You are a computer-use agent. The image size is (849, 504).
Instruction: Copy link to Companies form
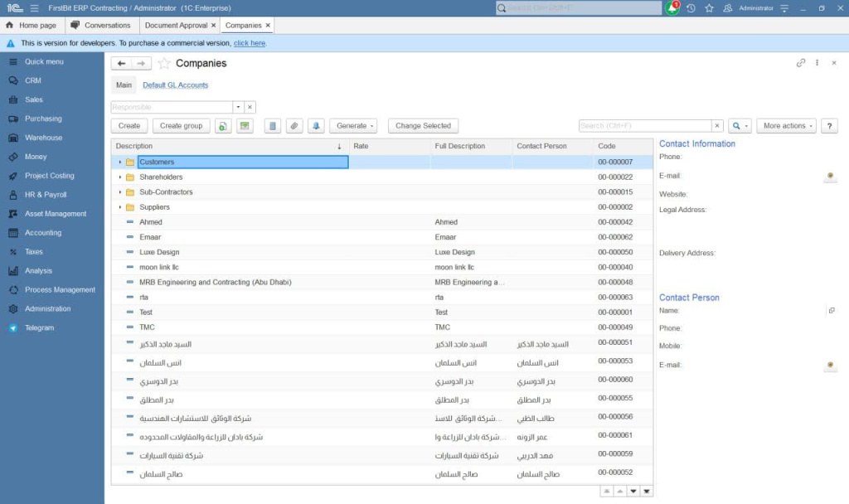tap(801, 63)
